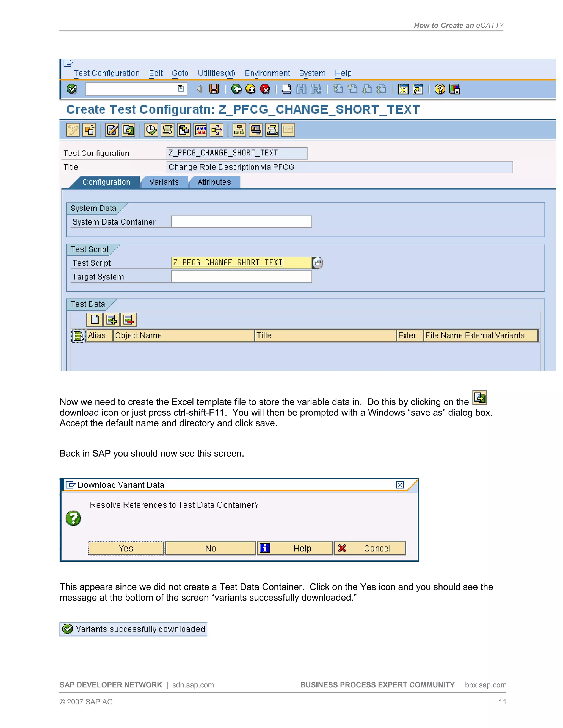The image size is (563, 728).
Task: Click the Delete Row icon in Test Data
Action: (129, 320)
